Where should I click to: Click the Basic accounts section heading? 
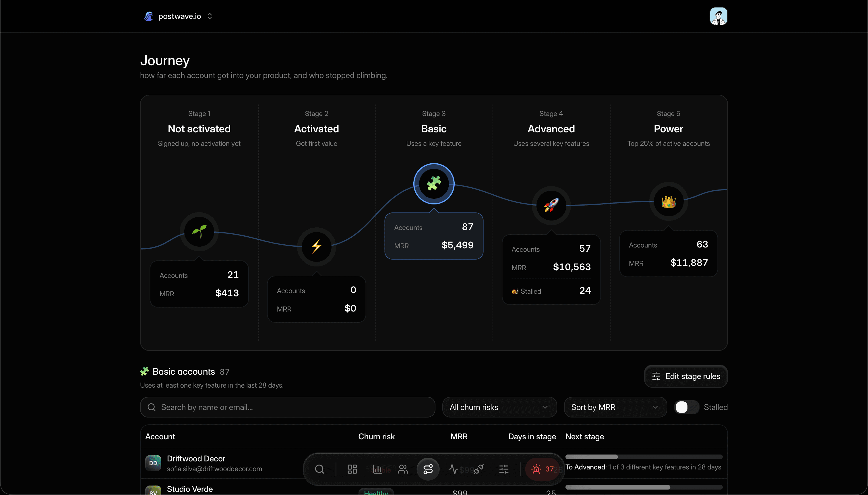pos(184,371)
